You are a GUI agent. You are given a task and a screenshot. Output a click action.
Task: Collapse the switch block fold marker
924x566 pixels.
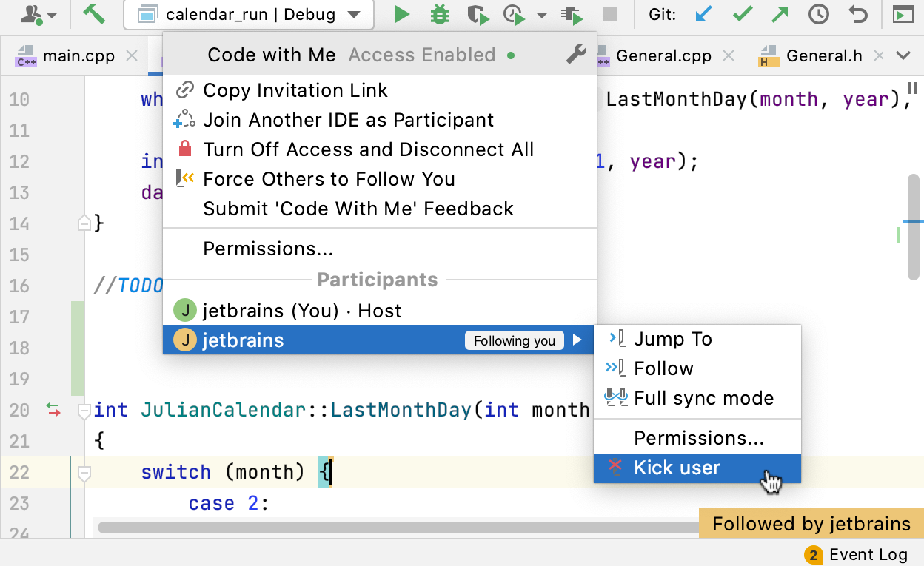tap(84, 473)
